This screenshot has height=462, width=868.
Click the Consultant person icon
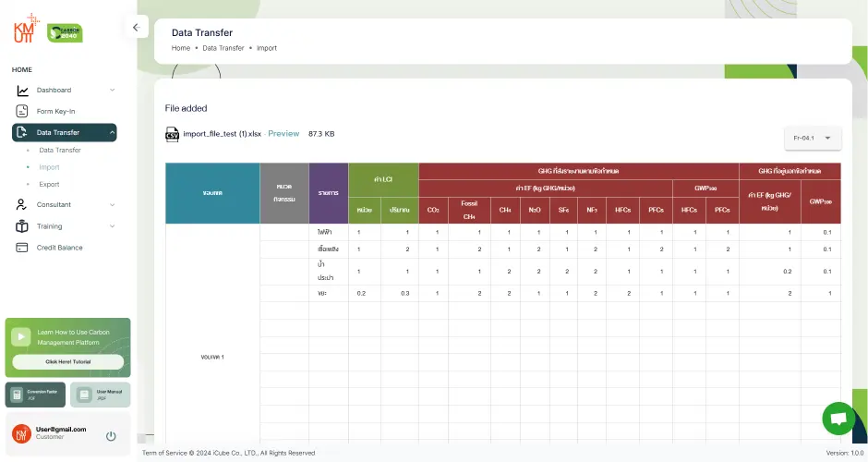pyautogui.click(x=21, y=204)
